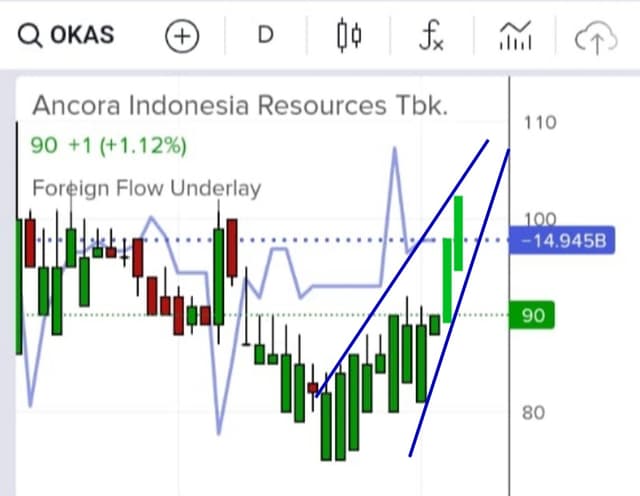Click the green 90 price tag on axis
The image size is (640, 496).
click(x=531, y=316)
